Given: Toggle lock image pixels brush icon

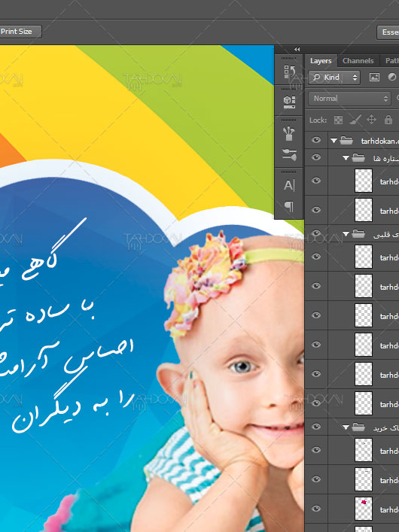Looking at the screenshot, I should [355, 120].
